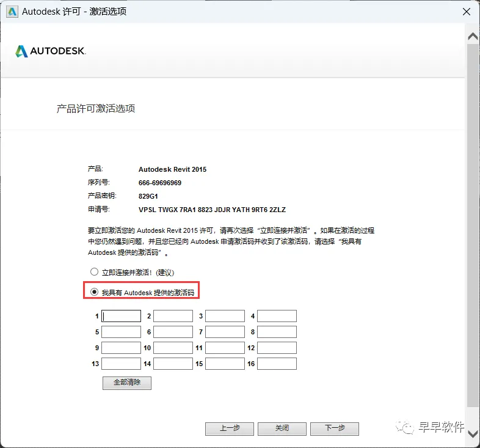Click activation code field 4
This screenshot has height=448, width=480.
pos(277,316)
